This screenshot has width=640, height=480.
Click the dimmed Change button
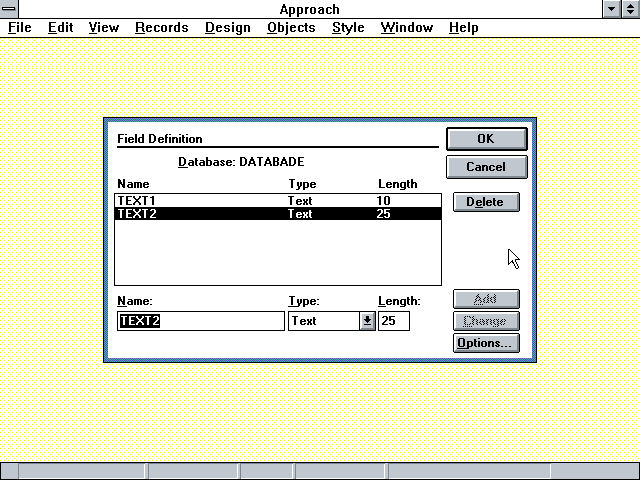tap(486, 321)
